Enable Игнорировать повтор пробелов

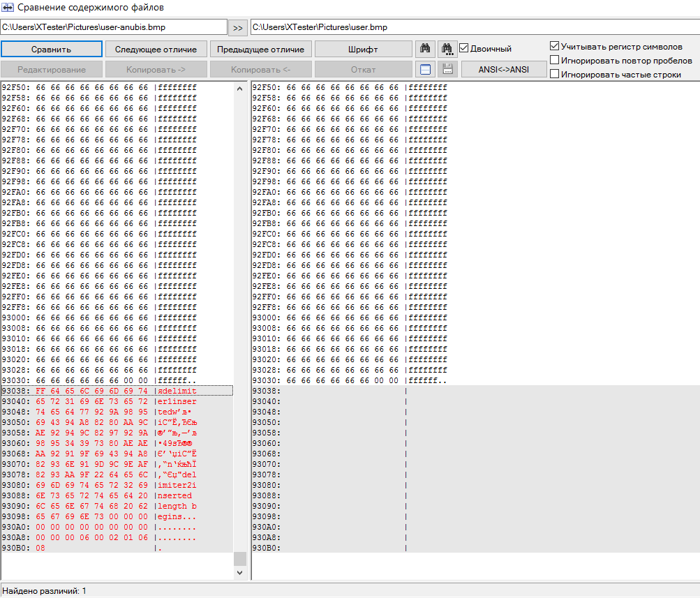pos(555,60)
